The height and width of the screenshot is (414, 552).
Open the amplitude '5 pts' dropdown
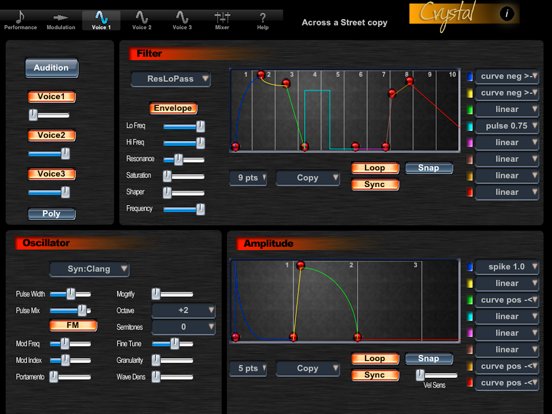tap(248, 369)
